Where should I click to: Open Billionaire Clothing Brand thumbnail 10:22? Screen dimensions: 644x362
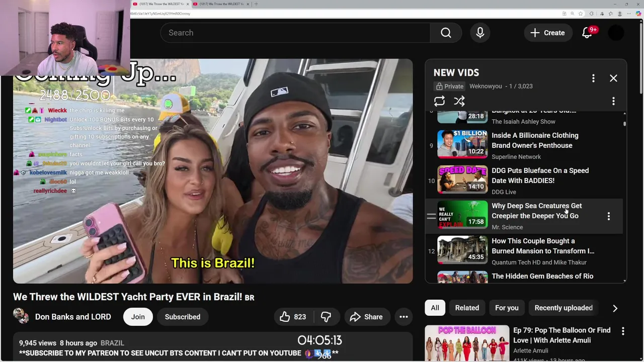462,145
